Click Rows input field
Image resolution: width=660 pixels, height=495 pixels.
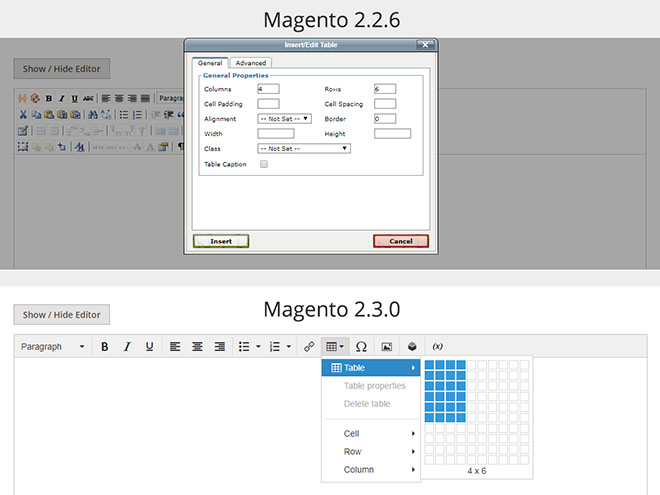[385, 89]
